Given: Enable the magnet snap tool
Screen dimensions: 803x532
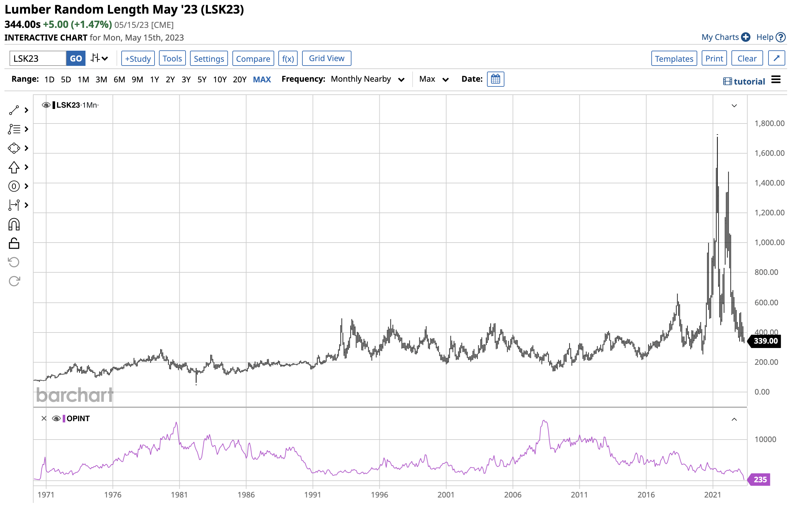Looking at the screenshot, I should pos(14,224).
